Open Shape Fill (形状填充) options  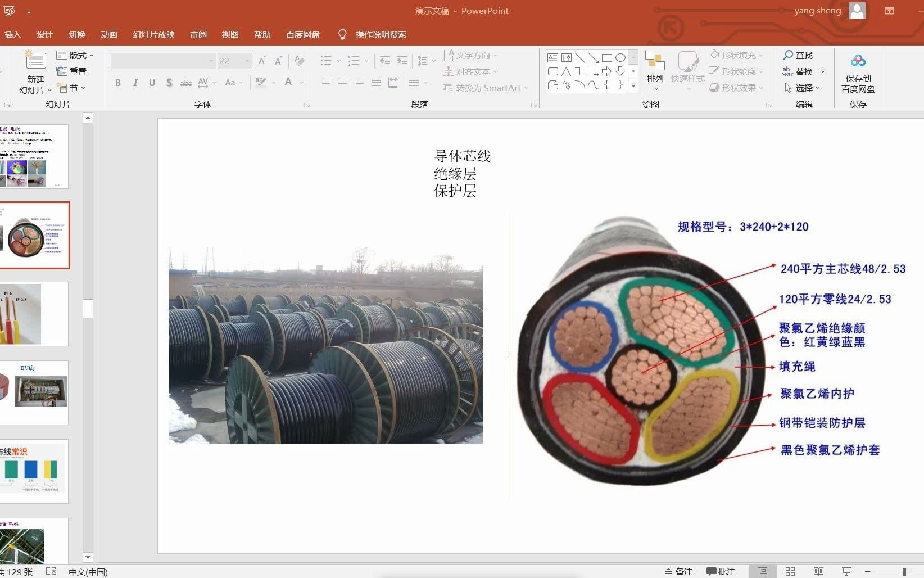point(736,55)
